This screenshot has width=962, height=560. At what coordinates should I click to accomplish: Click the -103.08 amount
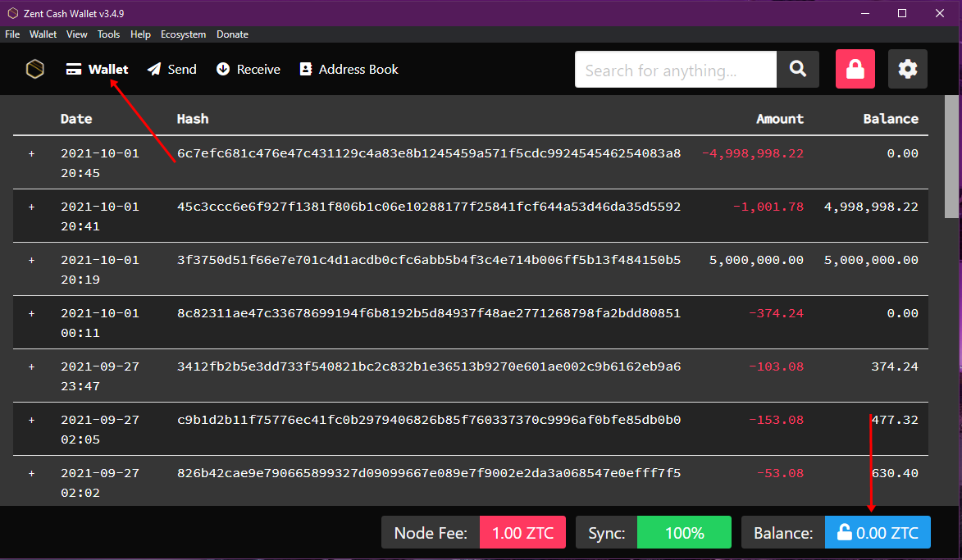pyautogui.click(x=776, y=367)
